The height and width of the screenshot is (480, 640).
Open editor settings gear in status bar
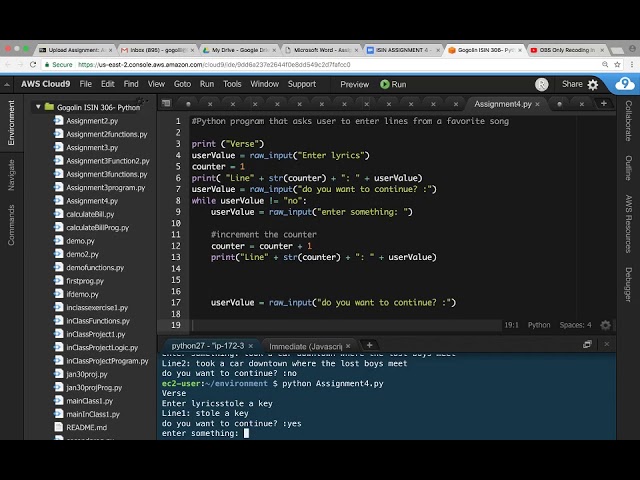[605, 325]
